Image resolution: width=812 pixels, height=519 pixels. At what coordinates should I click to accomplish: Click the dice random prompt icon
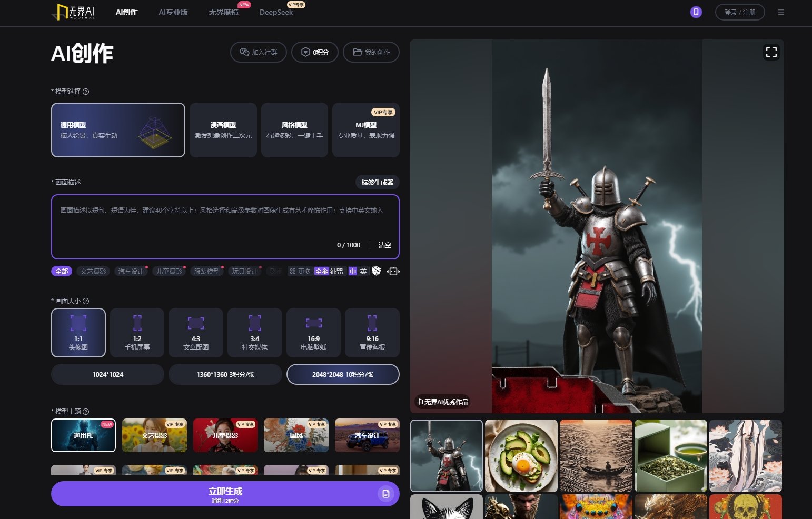coord(376,271)
